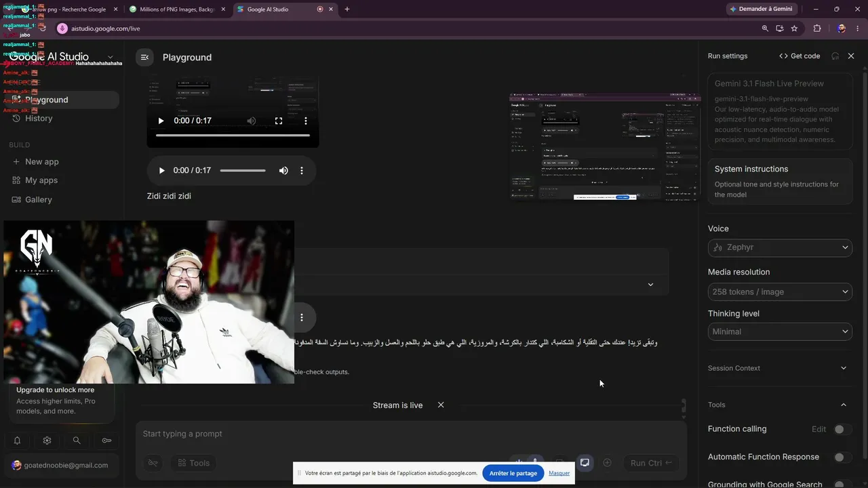This screenshot has height=488, width=868.
Task: Click the crossed-out key icon button
Action: pos(153,463)
